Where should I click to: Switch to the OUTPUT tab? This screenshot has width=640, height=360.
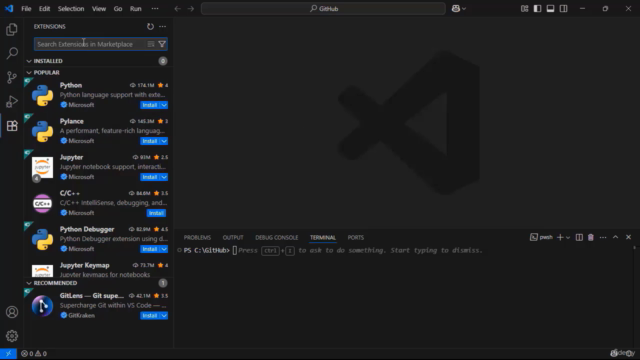[233, 238]
